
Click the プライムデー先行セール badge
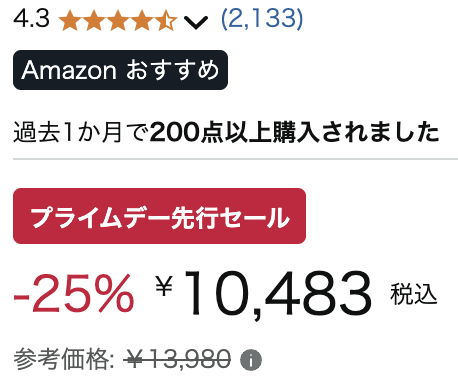point(159,216)
